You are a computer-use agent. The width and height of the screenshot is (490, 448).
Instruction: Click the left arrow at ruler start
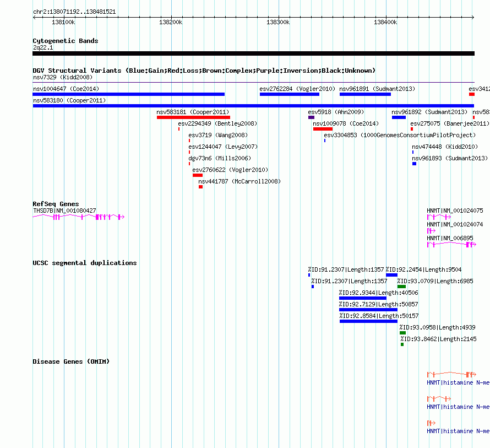tap(34, 18)
